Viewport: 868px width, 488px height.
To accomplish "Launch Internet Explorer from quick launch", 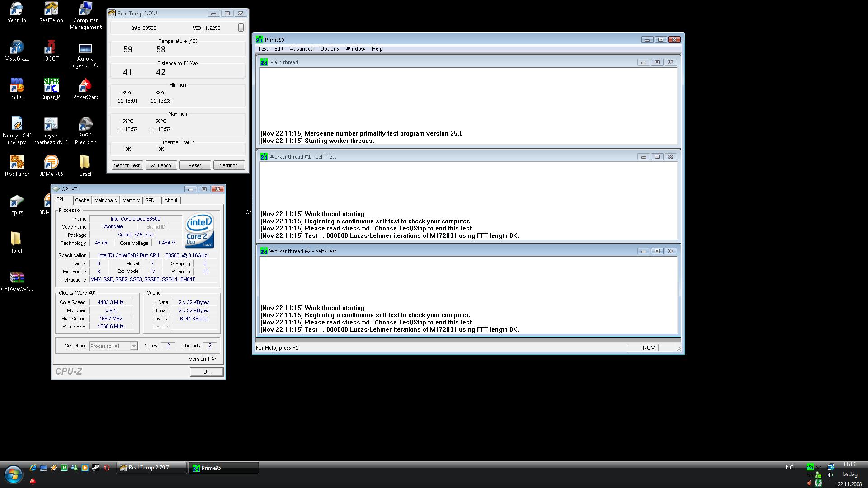I will (x=33, y=468).
